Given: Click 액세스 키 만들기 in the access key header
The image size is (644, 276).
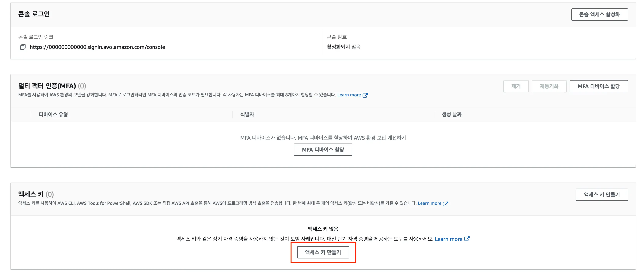Looking at the screenshot, I should click(x=602, y=195).
